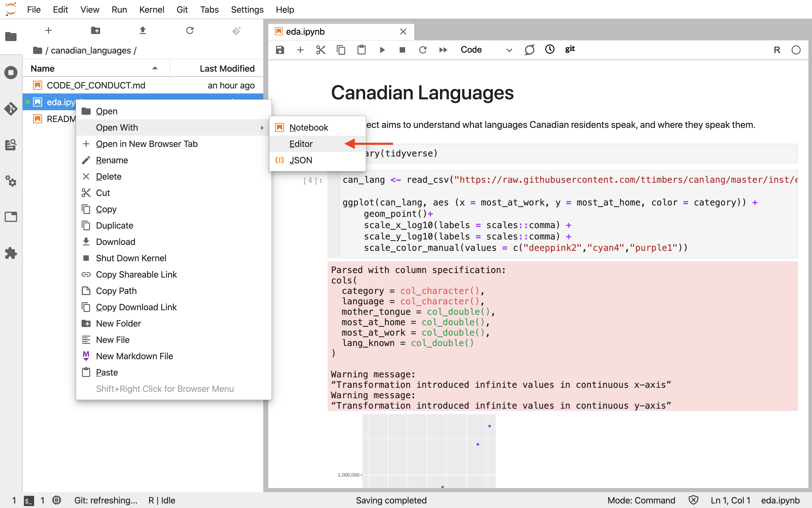Open the Running Terminals and Kernels panel
The image size is (812, 508).
click(x=11, y=73)
